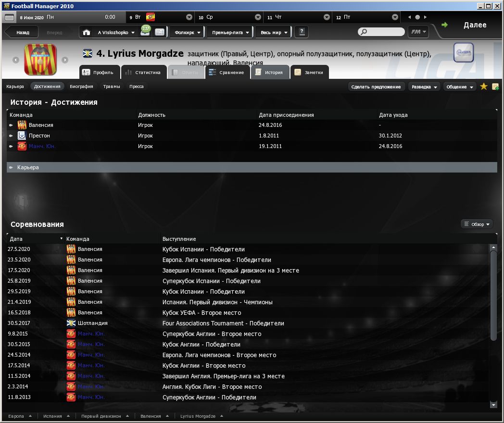Open the calendar icon in date bar
504x423 pixels.
click(9, 17)
